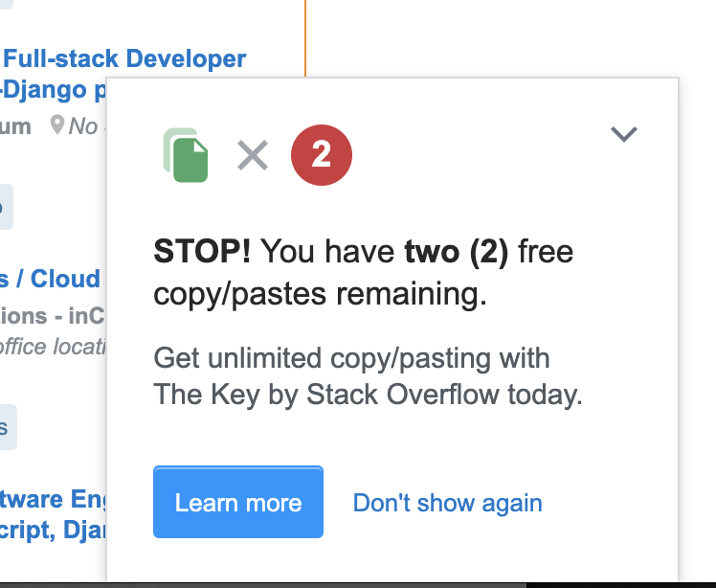This screenshot has width=716, height=588.
Task: Click the italic text 'office locati'
Action: 53,347
